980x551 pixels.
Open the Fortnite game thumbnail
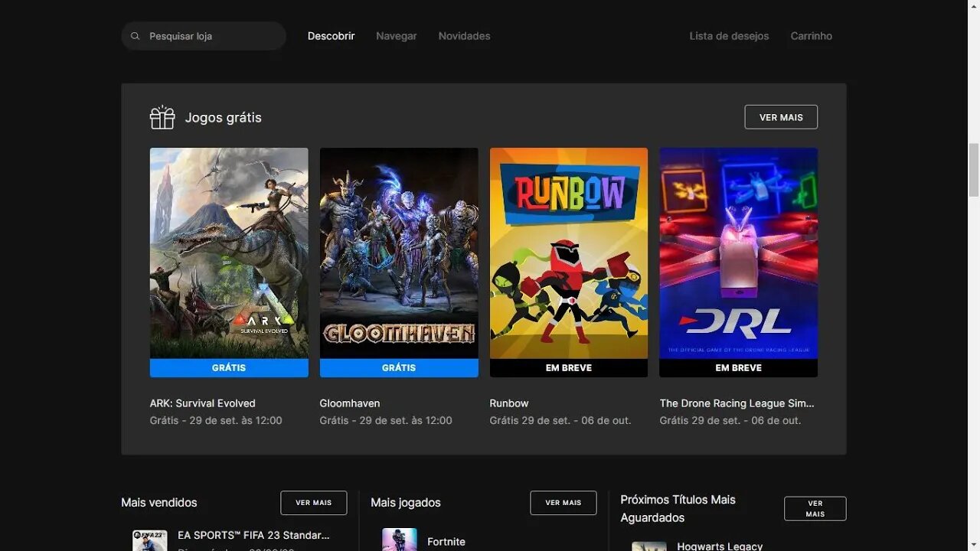coord(400,540)
